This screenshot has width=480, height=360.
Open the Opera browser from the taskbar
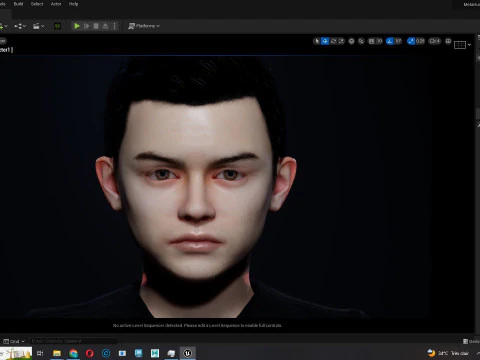(x=90, y=353)
